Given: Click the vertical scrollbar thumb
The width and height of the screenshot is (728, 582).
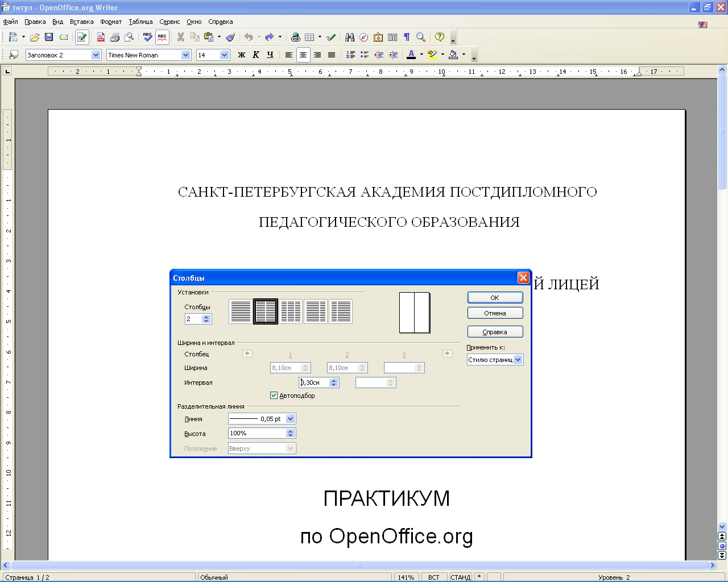Looking at the screenshot, I should 722,132.
